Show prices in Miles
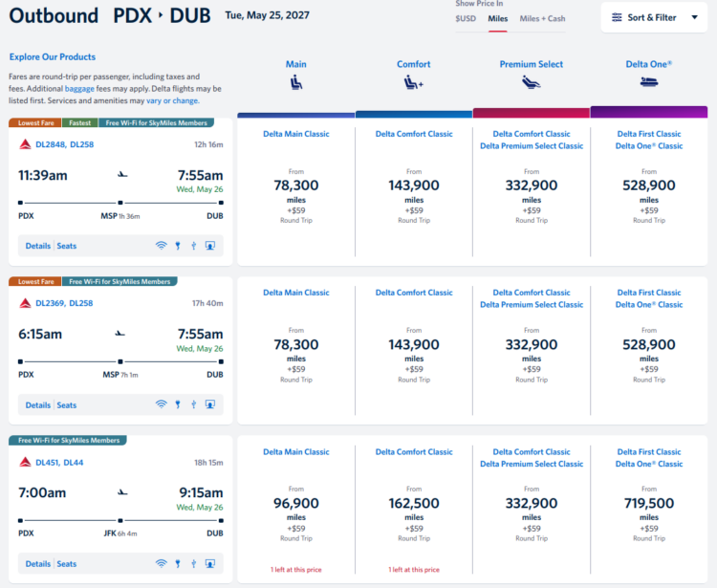The height and width of the screenshot is (588, 717). pyautogui.click(x=497, y=19)
